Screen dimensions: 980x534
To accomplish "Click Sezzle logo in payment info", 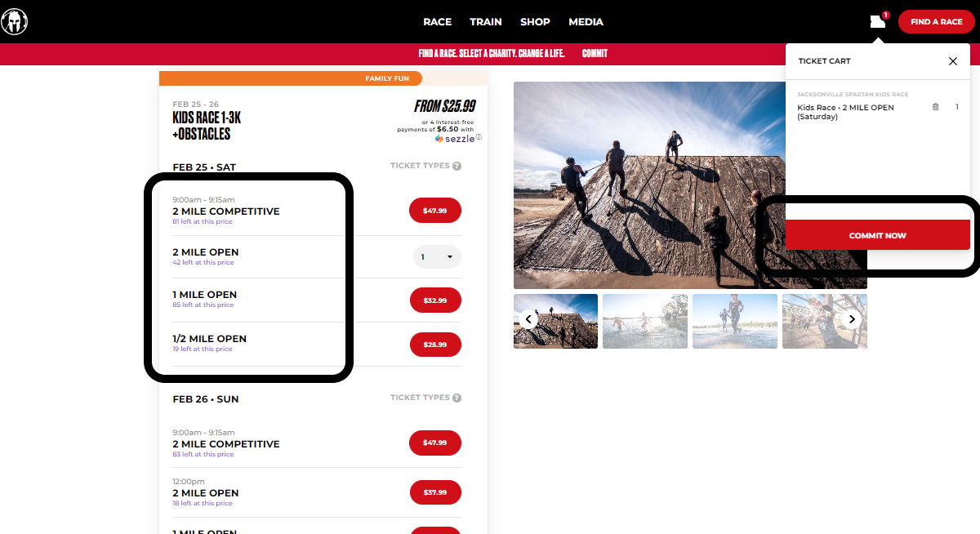I will (454, 139).
